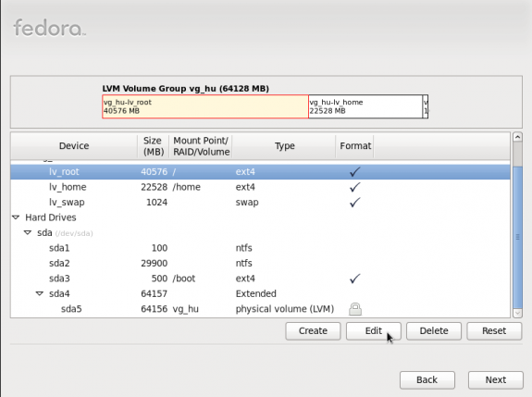532x397 pixels.
Task: Click the format checkmark for sda3
Action: pos(355,279)
